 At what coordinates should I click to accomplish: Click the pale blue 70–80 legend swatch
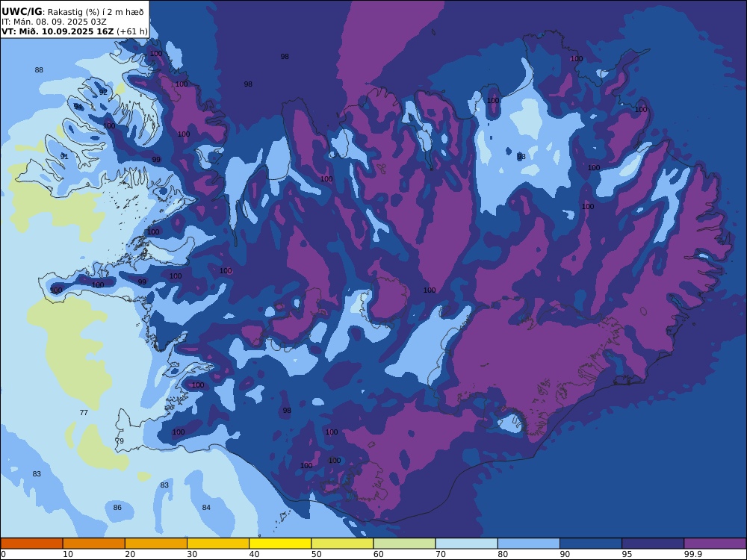coord(466,544)
